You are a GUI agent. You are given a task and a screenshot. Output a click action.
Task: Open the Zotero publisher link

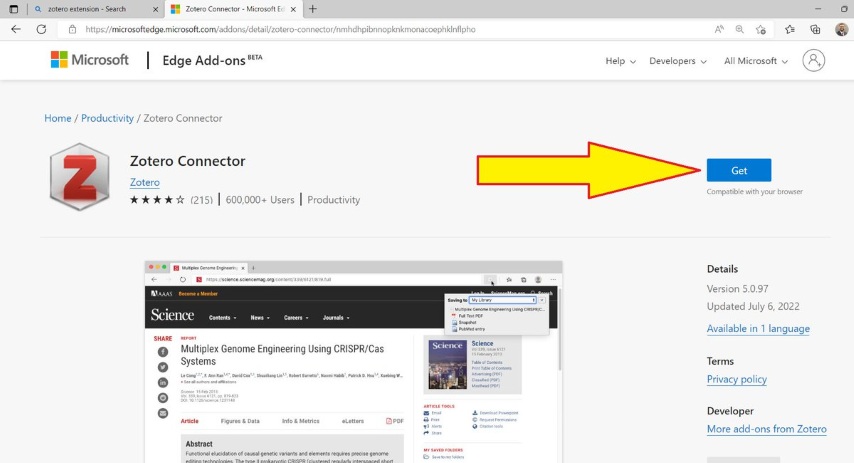pos(144,182)
